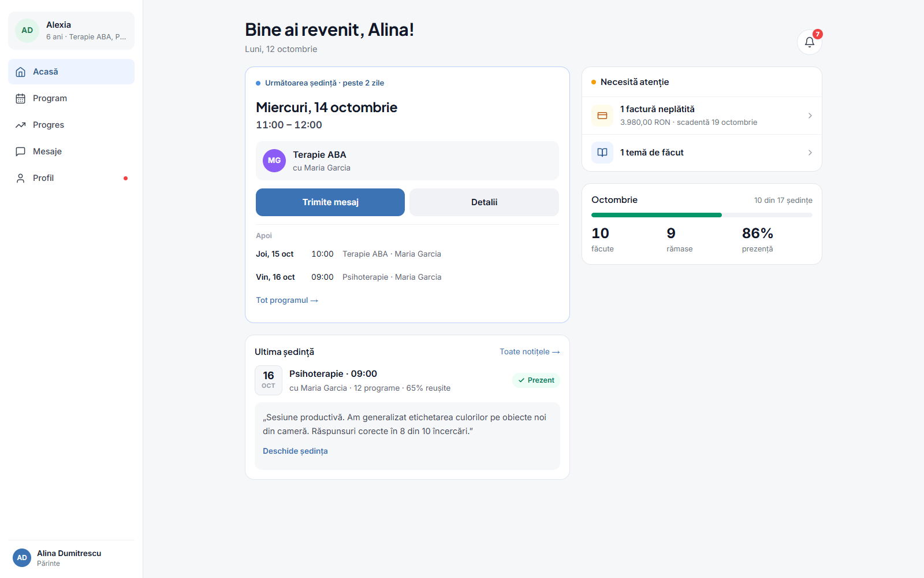The image size is (924, 578).
Task: Click Alexia's AD avatar in sidebar
Action: tap(27, 31)
